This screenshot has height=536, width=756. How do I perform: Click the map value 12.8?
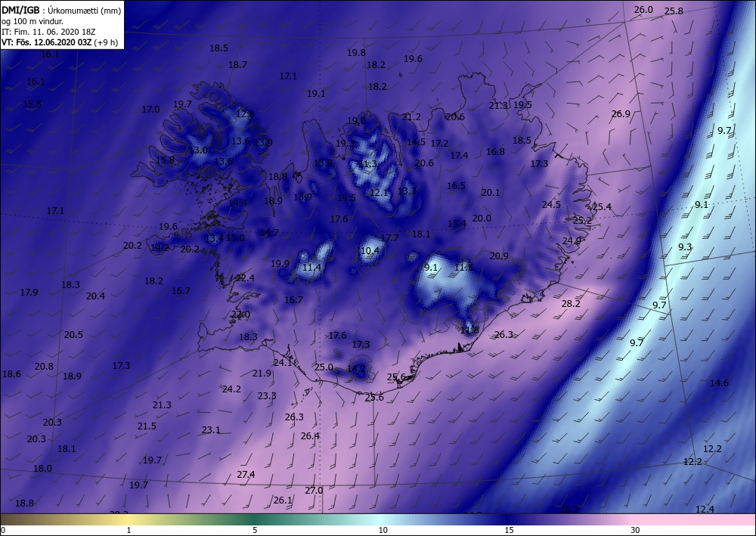[245, 114]
